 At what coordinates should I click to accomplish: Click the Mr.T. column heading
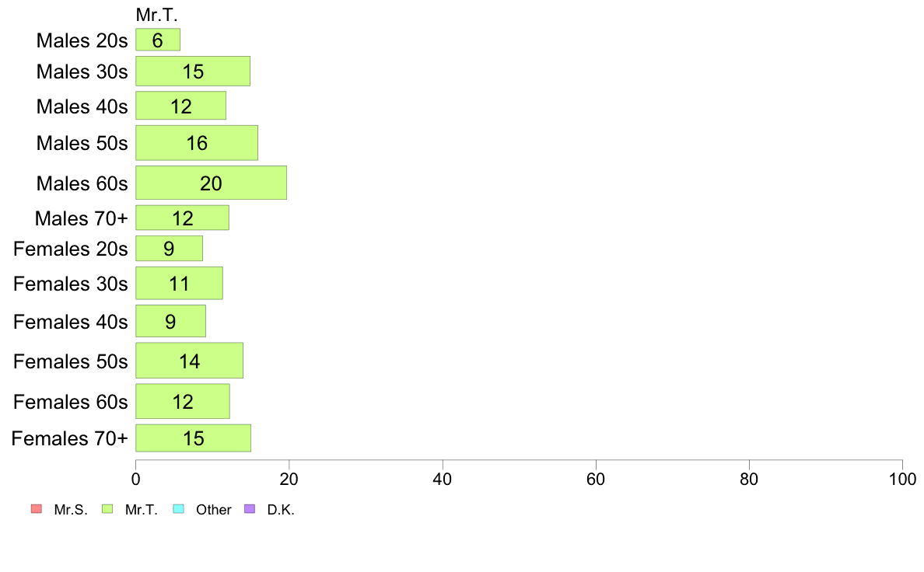pyautogui.click(x=156, y=15)
